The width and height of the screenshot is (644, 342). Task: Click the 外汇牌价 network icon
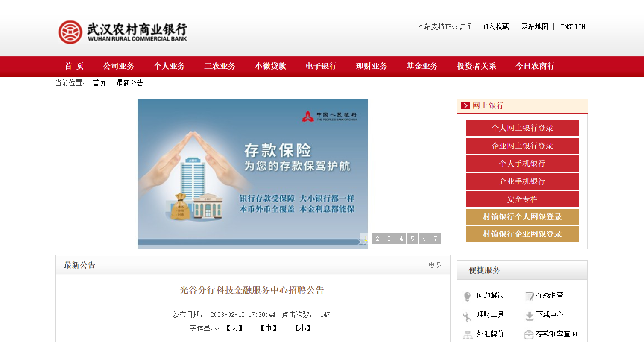[467, 335]
